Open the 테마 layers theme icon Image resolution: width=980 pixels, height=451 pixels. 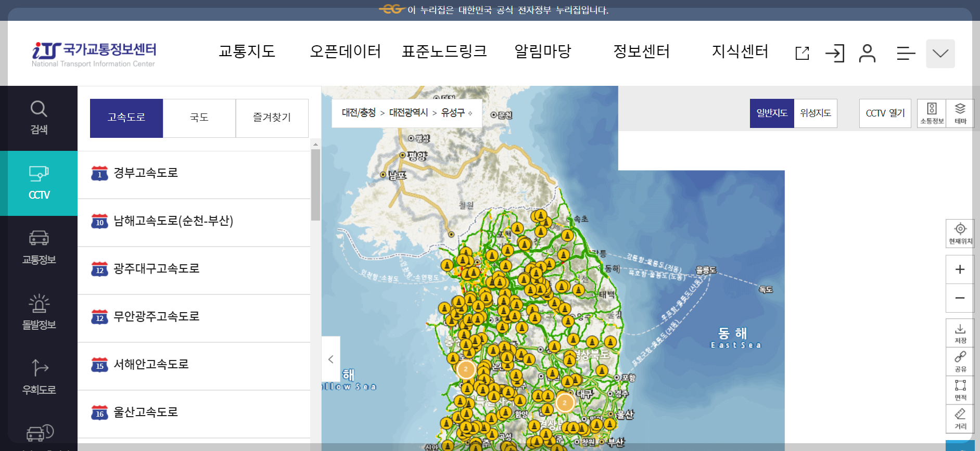click(960, 113)
